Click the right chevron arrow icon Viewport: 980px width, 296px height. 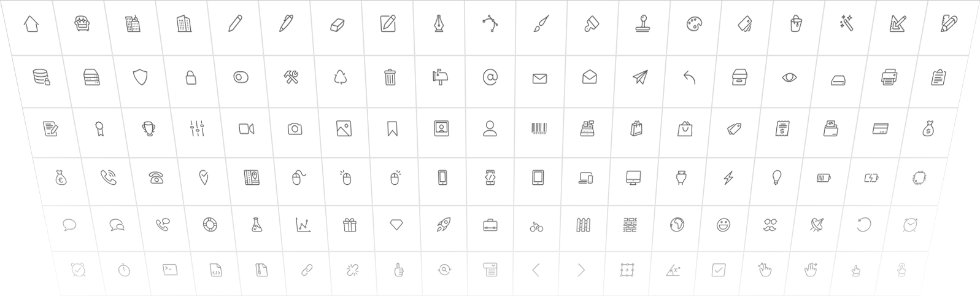581,270
